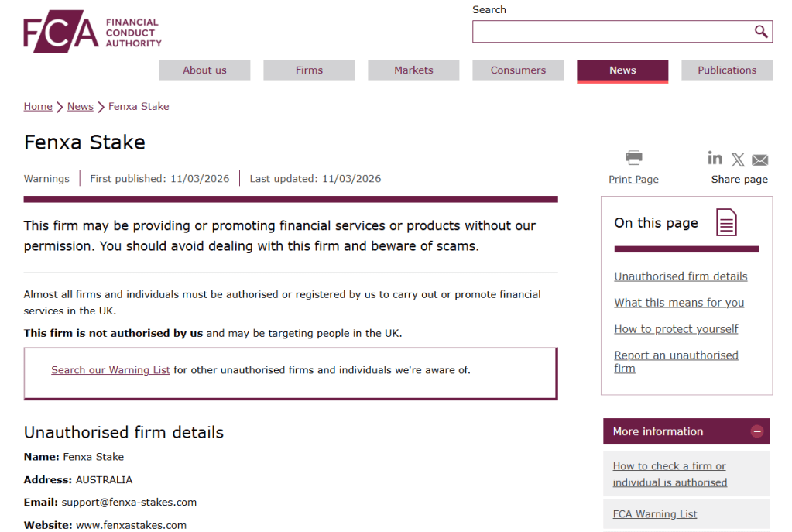
Task: Jump to Unauthorised firm details section
Action: (681, 276)
